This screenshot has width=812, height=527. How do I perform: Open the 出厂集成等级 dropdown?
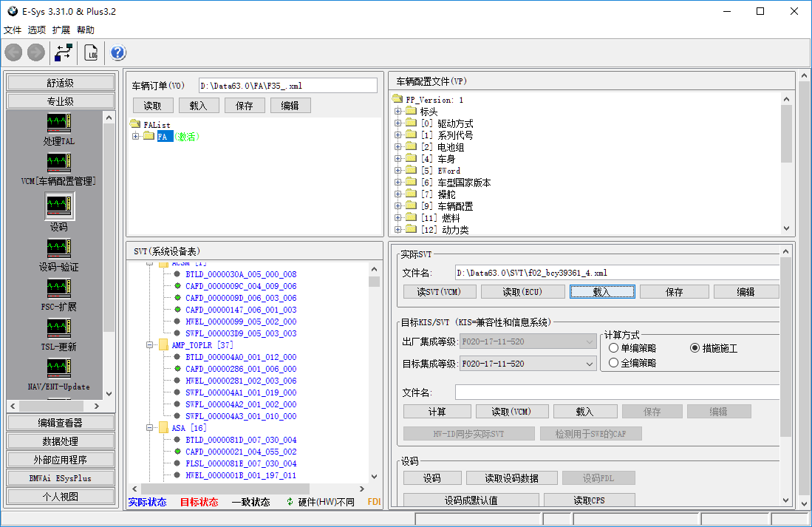pos(528,341)
